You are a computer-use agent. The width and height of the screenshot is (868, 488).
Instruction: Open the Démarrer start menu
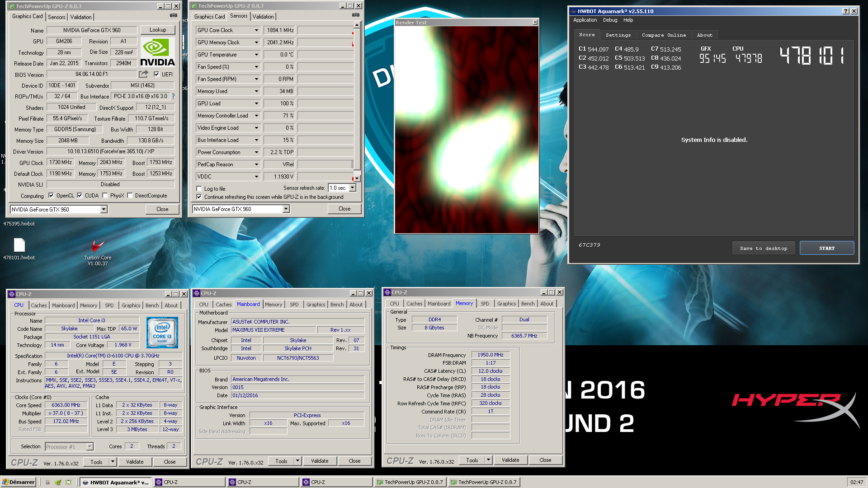pyautogui.click(x=18, y=482)
